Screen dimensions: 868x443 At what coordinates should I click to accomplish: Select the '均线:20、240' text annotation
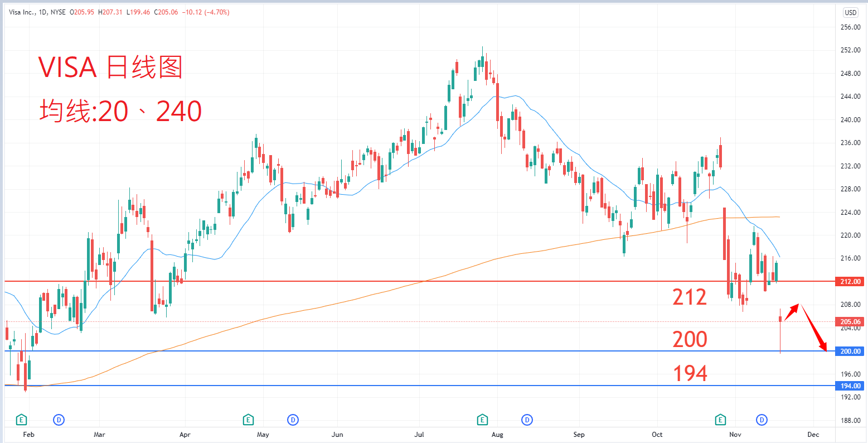[x=120, y=111]
